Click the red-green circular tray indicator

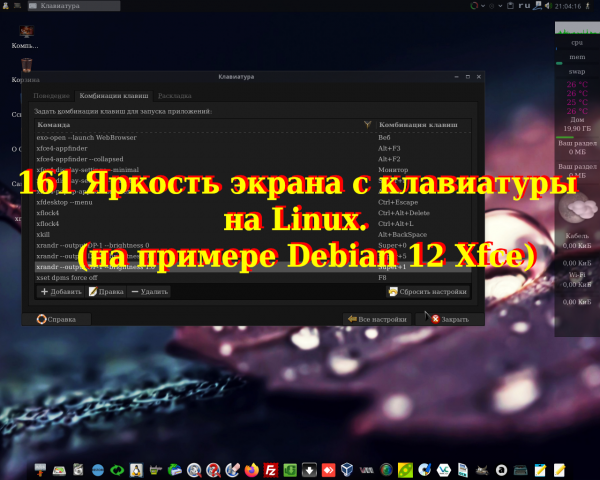pyautogui.click(x=474, y=6)
